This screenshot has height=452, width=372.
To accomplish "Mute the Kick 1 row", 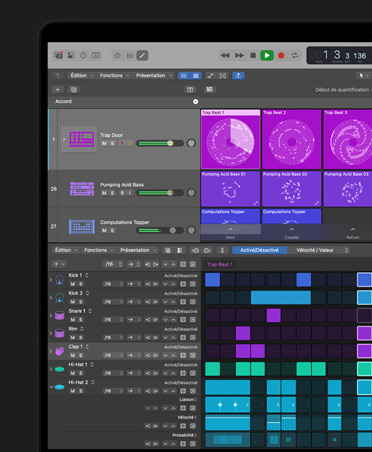I will click(x=73, y=284).
